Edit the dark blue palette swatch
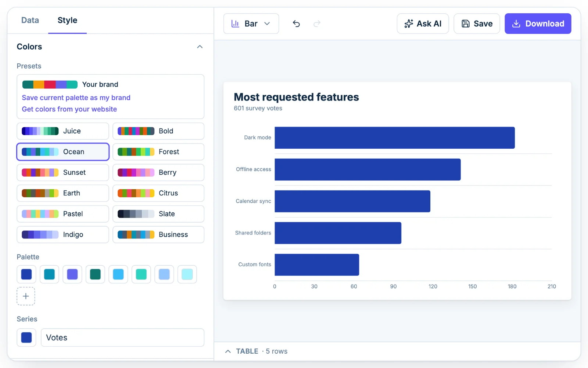The width and height of the screenshot is (588, 368). (x=26, y=274)
